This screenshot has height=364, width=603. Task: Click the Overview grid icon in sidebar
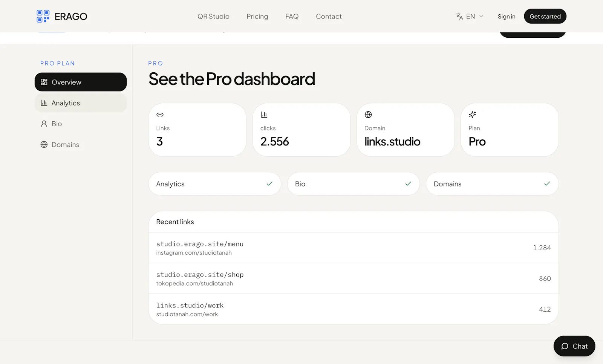tap(44, 82)
